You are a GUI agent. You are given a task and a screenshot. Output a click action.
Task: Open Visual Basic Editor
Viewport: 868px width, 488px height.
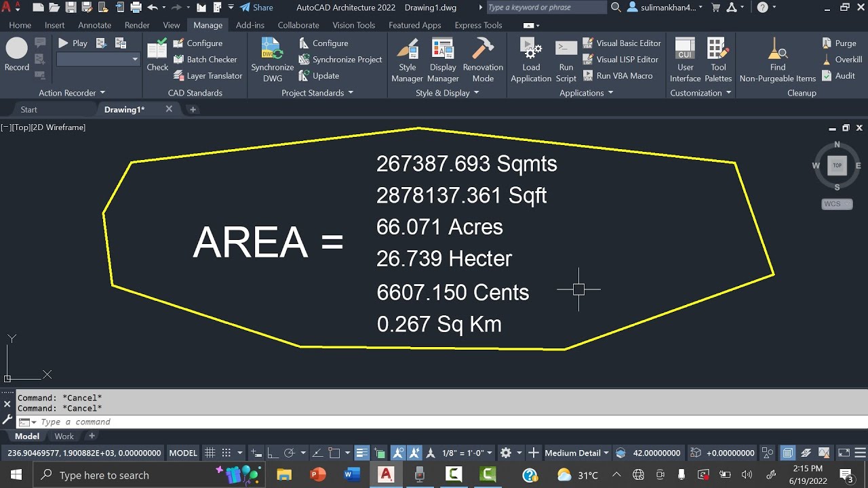click(x=621, y=43)
